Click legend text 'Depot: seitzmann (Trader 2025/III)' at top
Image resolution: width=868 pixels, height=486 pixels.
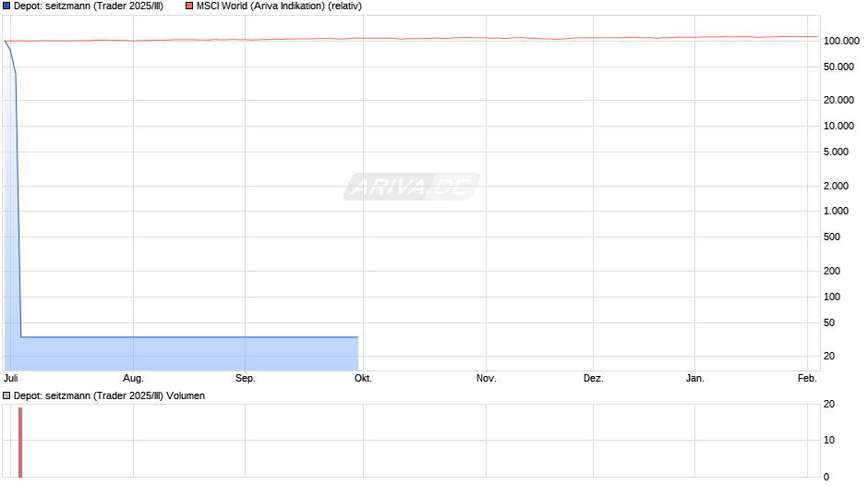pyautogui.click(x=89, y=6)
